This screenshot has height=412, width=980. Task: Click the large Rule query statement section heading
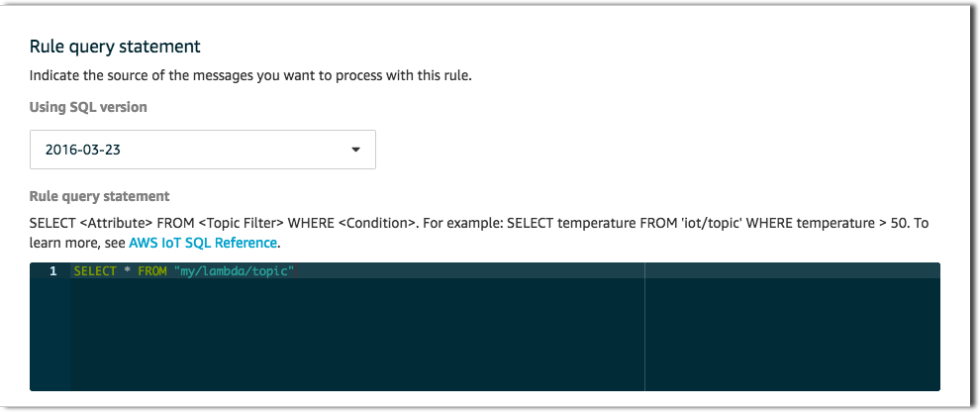pos(115,47)
